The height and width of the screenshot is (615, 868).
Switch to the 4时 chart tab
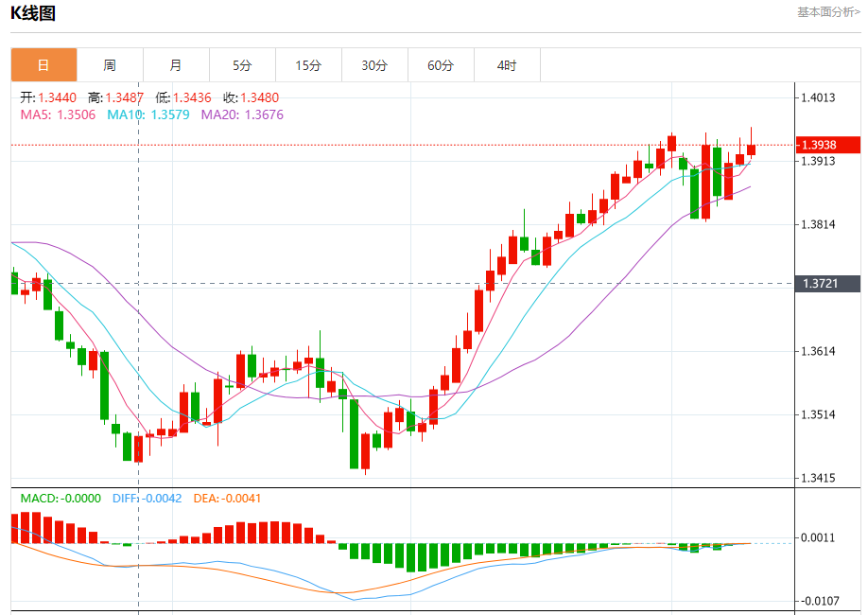[507, 65]
